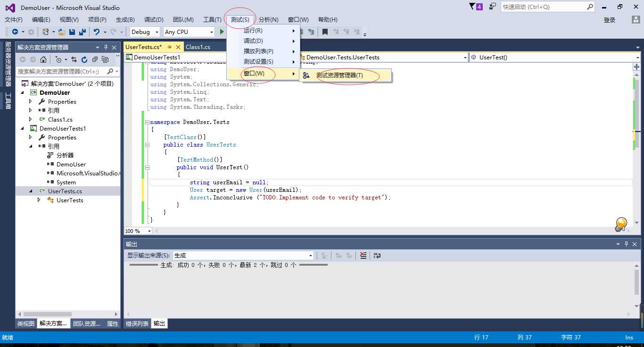The image size is (644, 347).
Task: Click the Save All double-disk icon
Action: pyautogui.click(x=83, y=32)
